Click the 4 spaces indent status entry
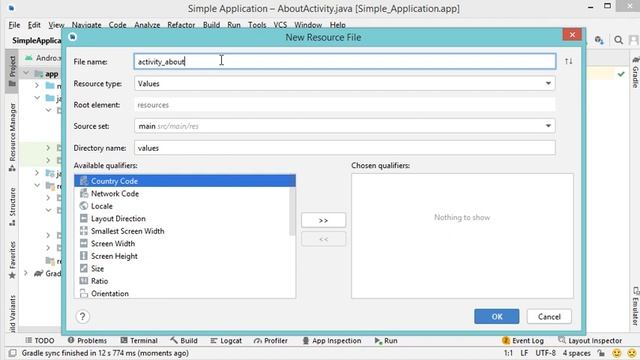The width and height of the screenshot is (640, 360). [576, 353]
